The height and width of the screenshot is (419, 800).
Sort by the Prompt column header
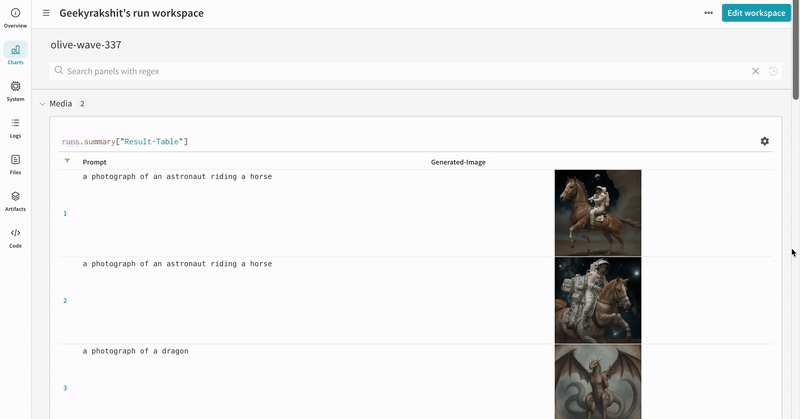pos(95,162)
